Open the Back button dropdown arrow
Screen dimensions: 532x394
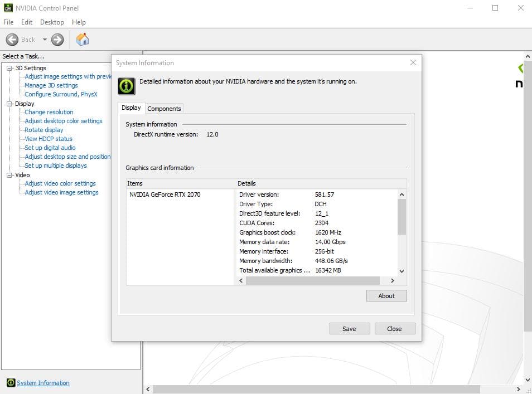tap(43, 39)
